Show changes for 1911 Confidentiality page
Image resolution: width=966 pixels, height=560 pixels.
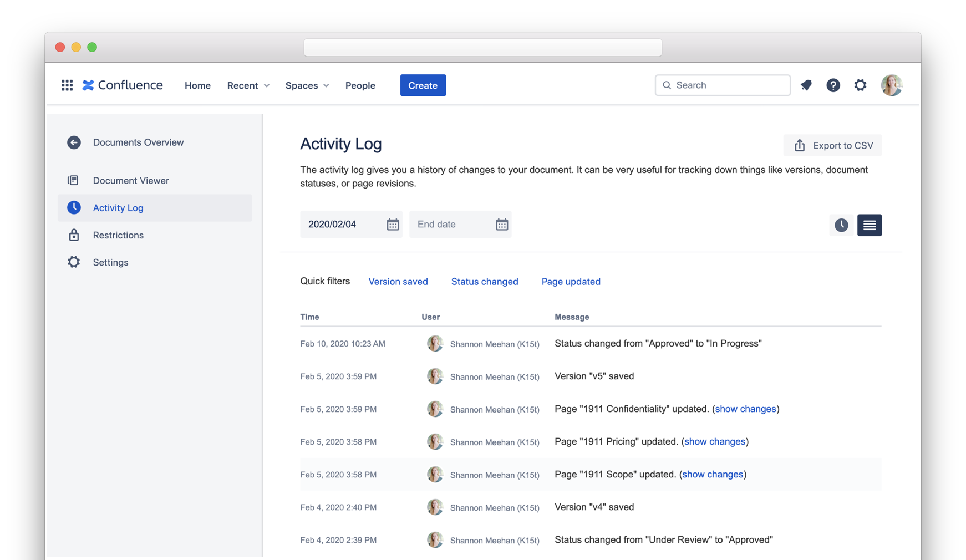745,409
